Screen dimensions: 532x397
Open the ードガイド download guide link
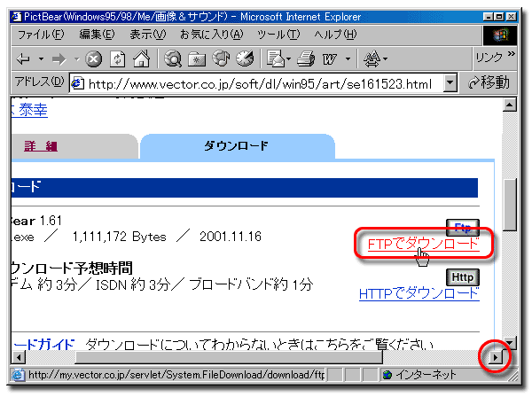click(43, 345)
